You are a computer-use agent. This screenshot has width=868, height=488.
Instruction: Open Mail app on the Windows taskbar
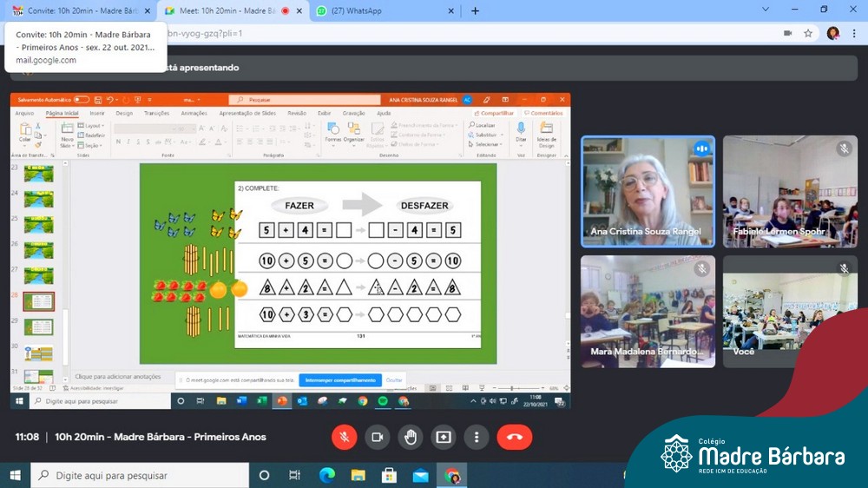[420, 475]
